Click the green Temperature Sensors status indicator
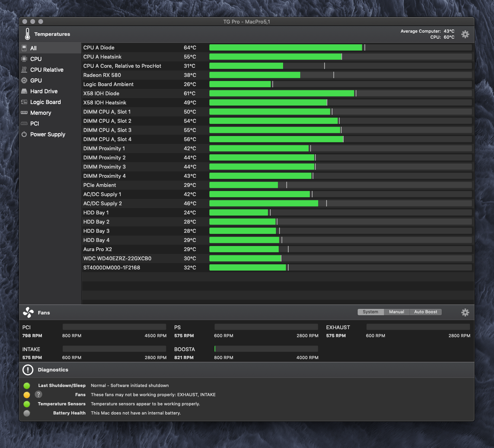This screenshot has height=448, width=494. click(x=27, y=404)
